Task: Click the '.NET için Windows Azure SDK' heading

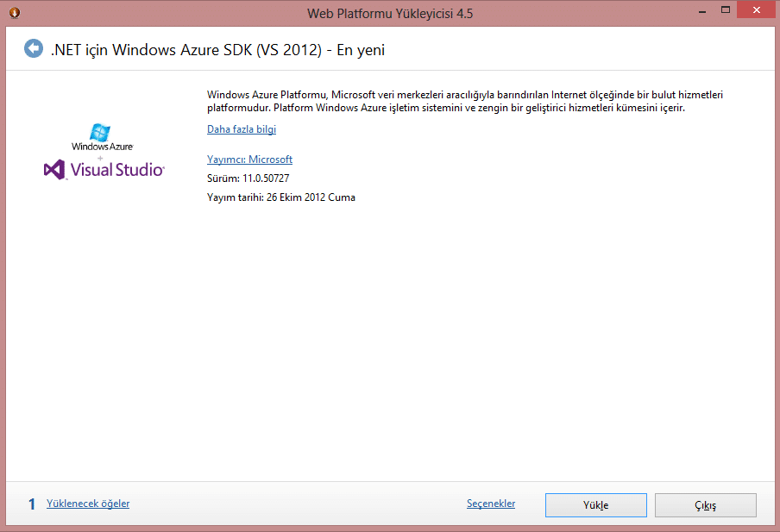Action: pos(217,50)
